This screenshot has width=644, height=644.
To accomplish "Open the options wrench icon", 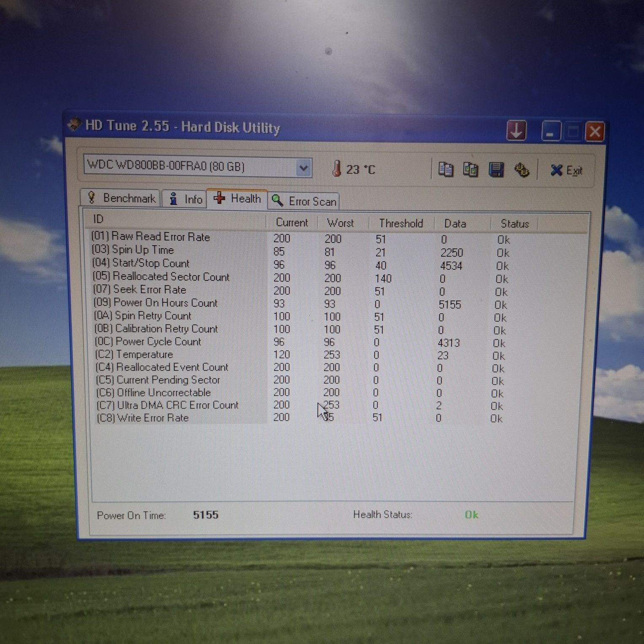I will pos(522,170).
